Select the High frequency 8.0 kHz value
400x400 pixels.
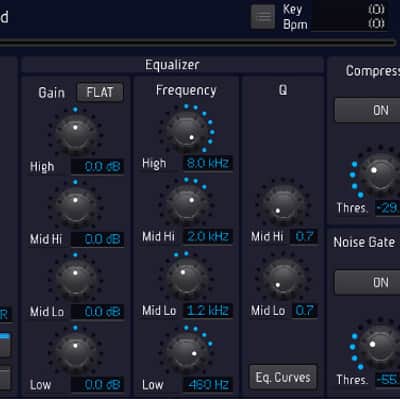[208, 163]
